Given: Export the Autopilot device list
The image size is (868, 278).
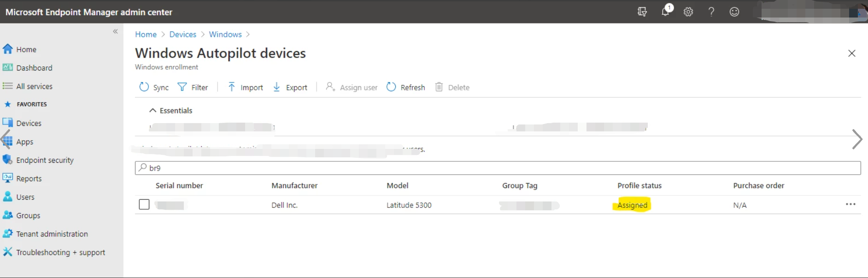Looking at the screenshot, I should point(290,87).
